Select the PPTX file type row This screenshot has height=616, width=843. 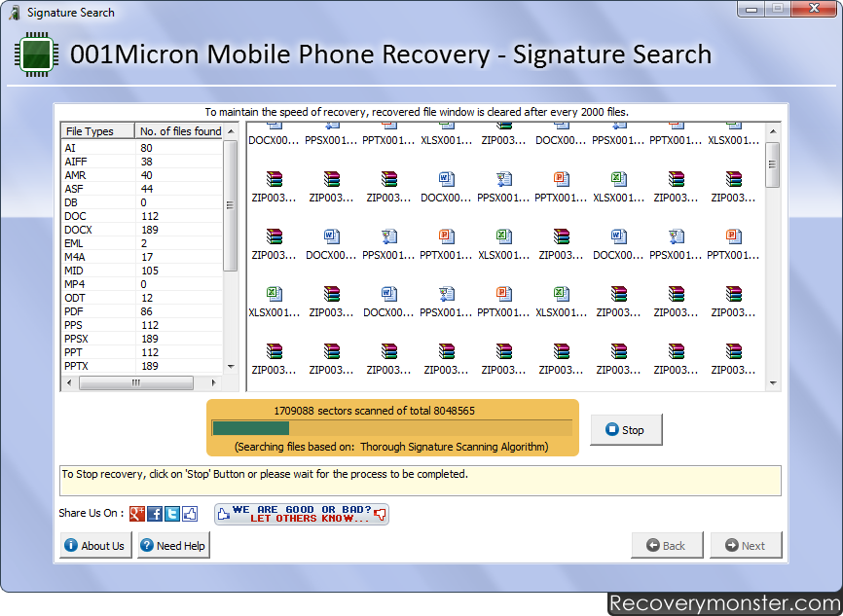(x=142, y=366)
